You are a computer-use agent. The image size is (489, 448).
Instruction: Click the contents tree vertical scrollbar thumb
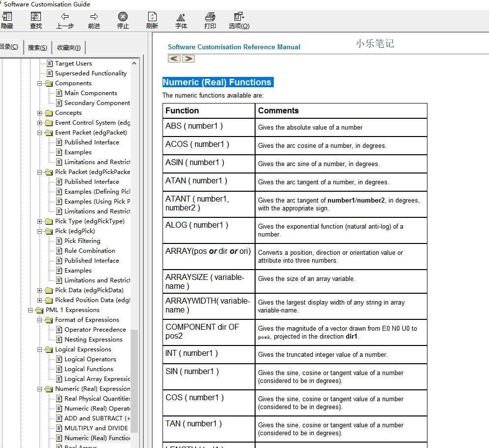pyautogui.click(x=134, y=381)
